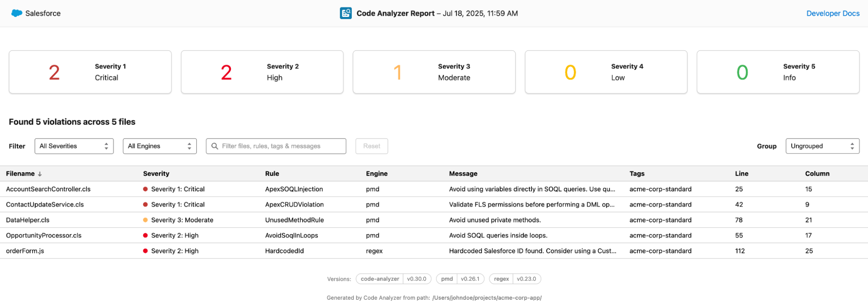Click 'Avoid unused private methods.' message

coord(495,220)
